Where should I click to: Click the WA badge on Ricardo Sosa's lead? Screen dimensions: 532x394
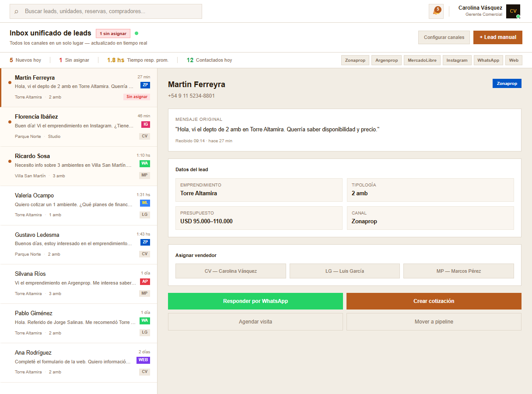145,164
